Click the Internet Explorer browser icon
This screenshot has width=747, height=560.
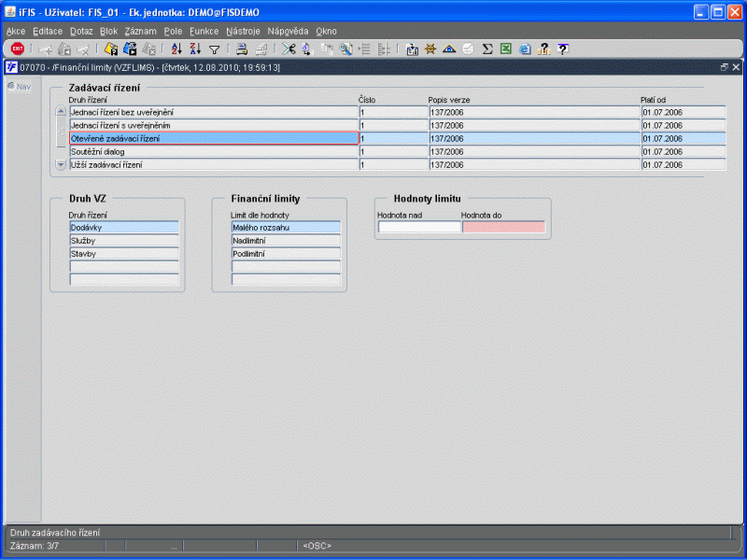(x=525, y=49)
